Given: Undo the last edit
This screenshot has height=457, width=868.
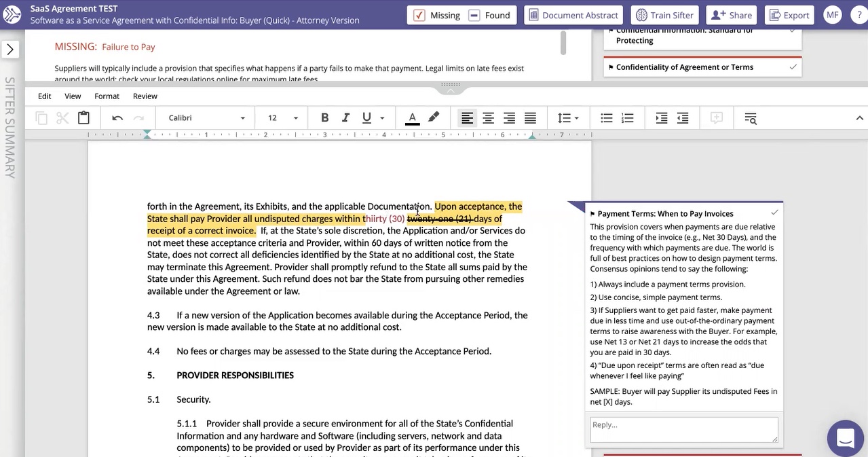Looking at the screenshot, I should click(117, 117).
